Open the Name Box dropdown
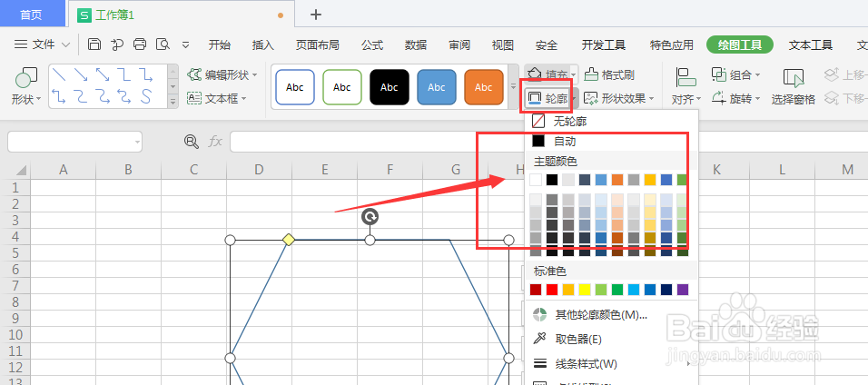This screenshot has width=868, height=385. point(137,143)
